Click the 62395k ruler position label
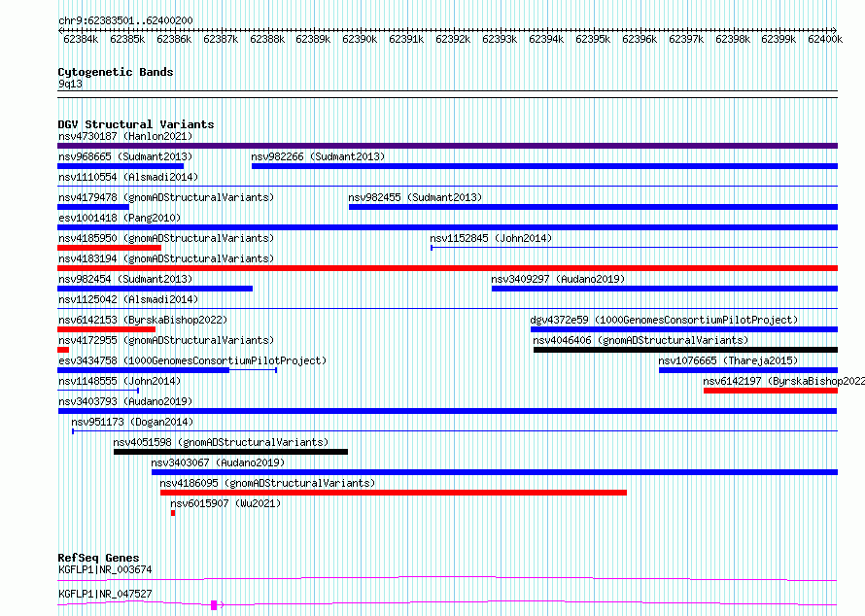The image size is (865, 616). pyautogui.click(x=593, y=39)
